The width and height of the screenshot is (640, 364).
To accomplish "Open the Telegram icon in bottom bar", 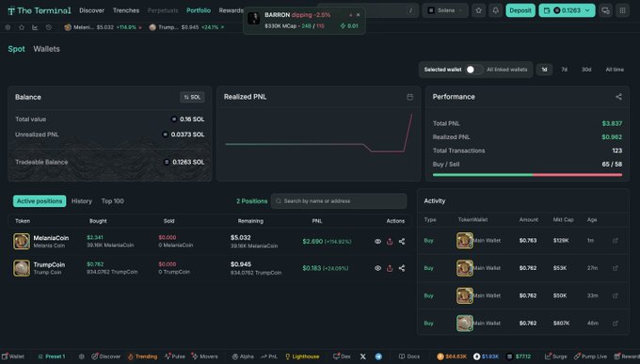I will click(x=378, y=356).
